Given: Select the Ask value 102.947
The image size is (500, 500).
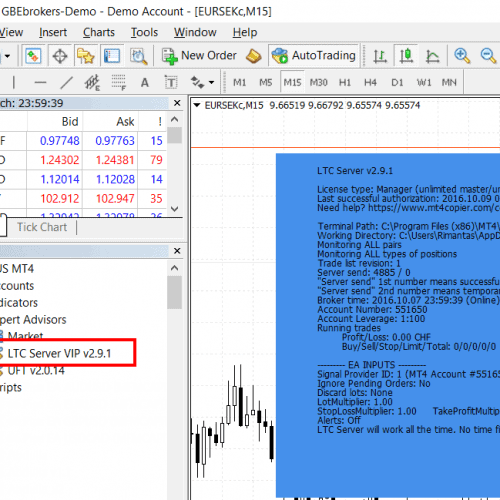Looking at the screenshot, I should click(115, 199).
